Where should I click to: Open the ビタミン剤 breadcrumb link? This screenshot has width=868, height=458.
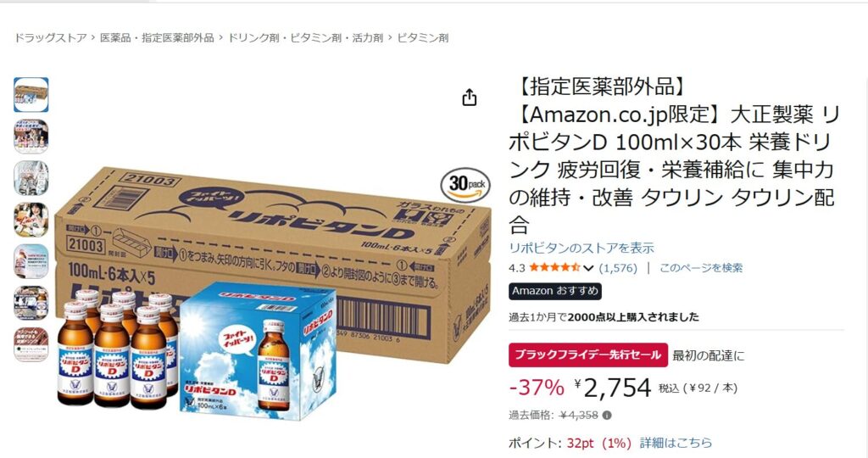tap(422, 37)
